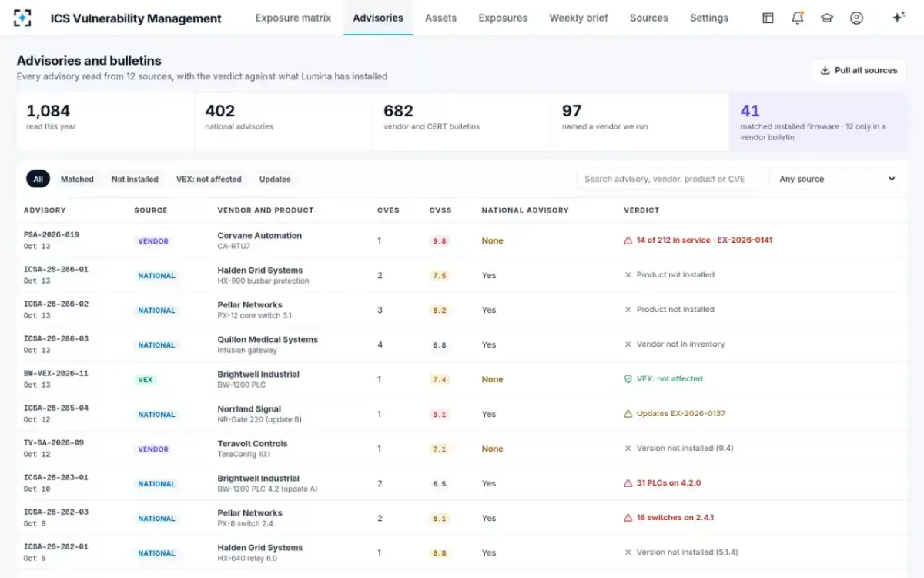Click the Teravolt Controls vendor name
Viewport: 924px width, 578px height.
[253, 443]
